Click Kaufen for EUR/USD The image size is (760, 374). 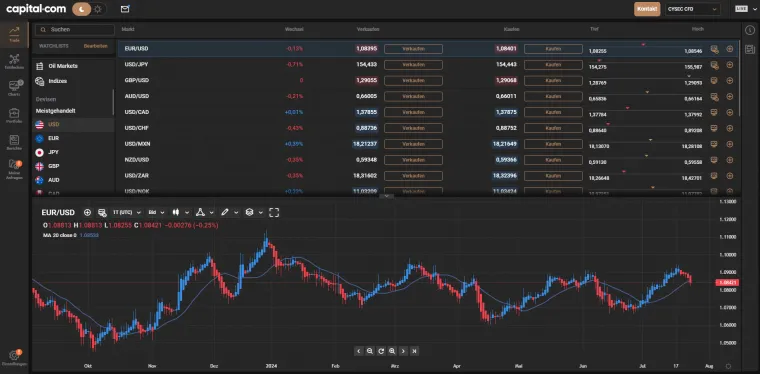tap(553, 49)
